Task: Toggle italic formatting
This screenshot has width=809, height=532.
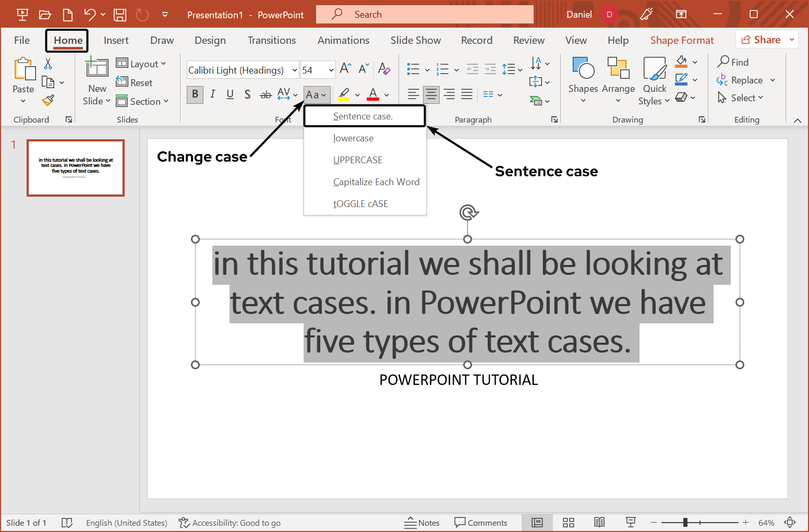Action: 212,94
